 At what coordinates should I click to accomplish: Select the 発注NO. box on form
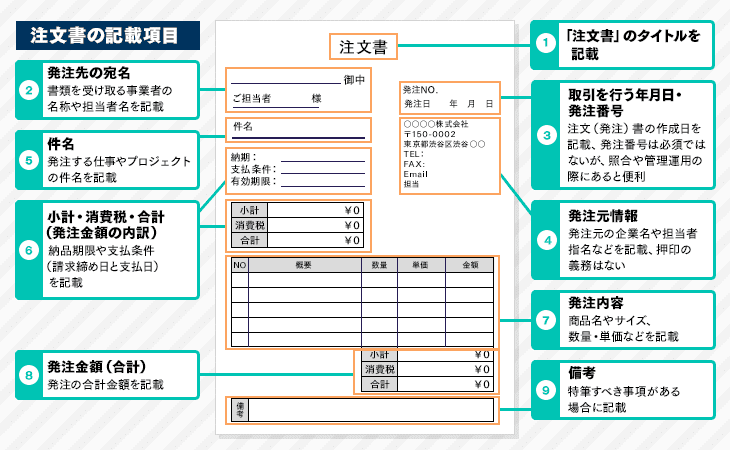pos(448,97)
